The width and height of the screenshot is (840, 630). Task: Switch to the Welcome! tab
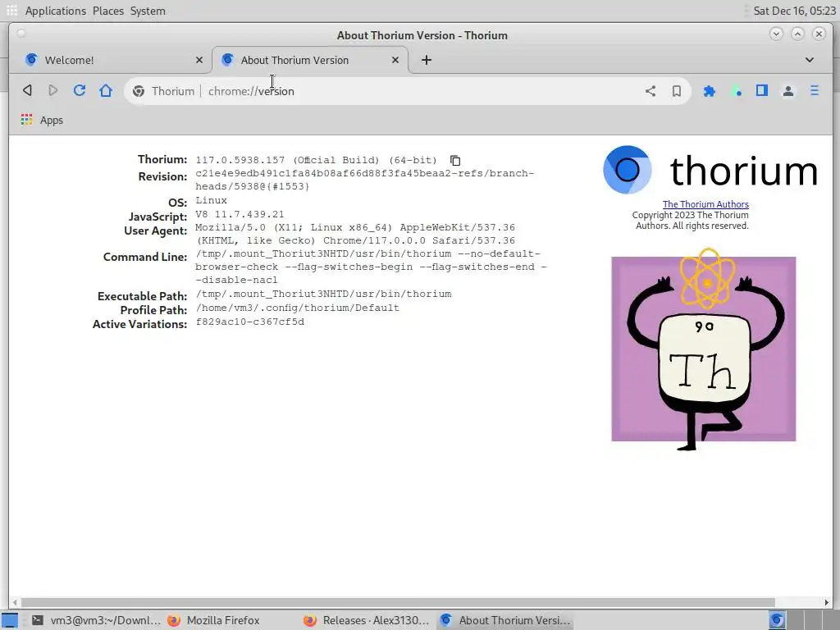click(x=113, y=60)
